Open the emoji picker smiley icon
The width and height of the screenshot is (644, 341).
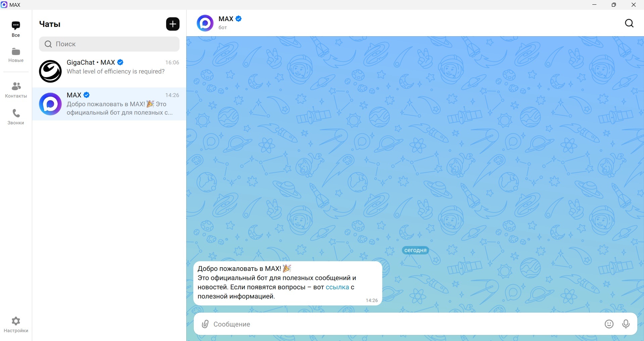pyautogui.click(x=609, y=324)
